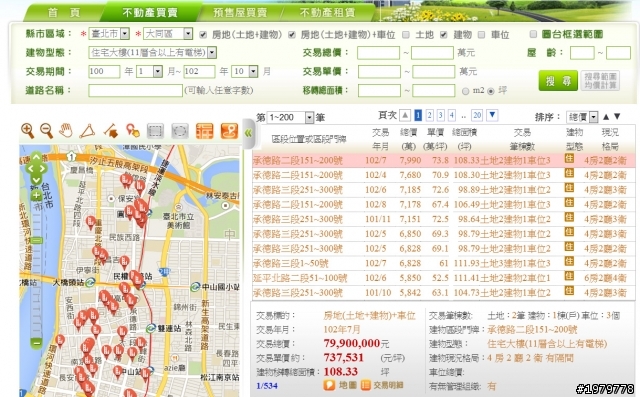The width and height of the screenshot is (640, 397).
Task: Open the start month dropdown showing 1
Action: click(149, 72)
